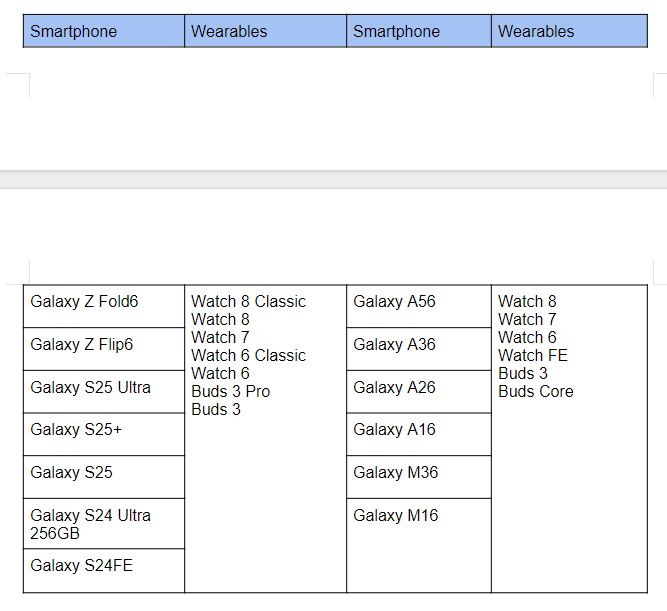Click the first Smartphone header cell
Image resolution: width=667 pixels, height=611 pixels.
pyautogui.click(x=104, y=31)
